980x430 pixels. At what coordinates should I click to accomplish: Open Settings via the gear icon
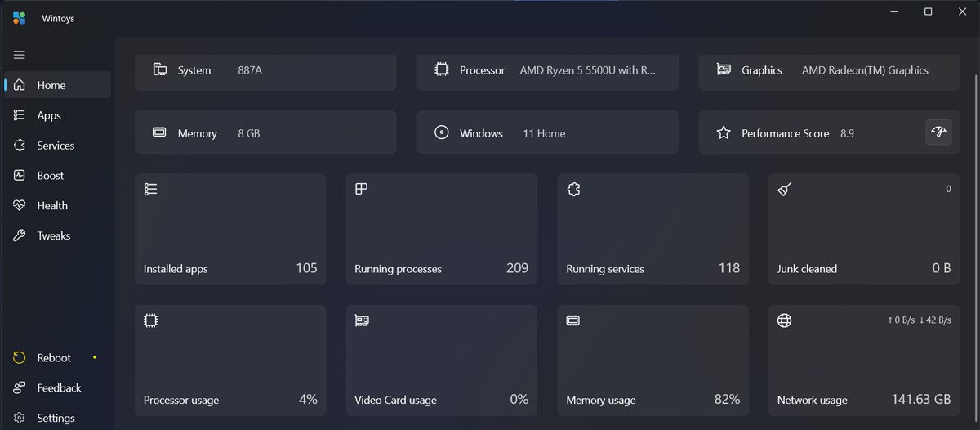point(20,419)
